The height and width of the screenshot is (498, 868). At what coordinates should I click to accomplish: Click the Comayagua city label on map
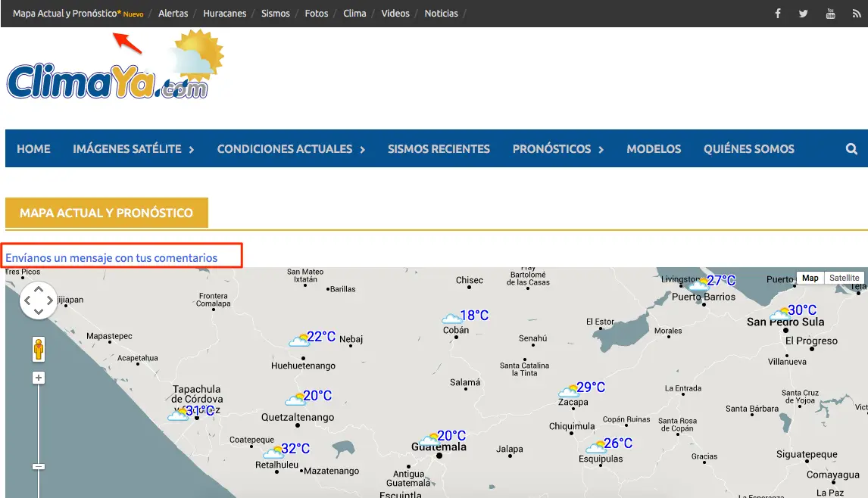coord(833,475)
